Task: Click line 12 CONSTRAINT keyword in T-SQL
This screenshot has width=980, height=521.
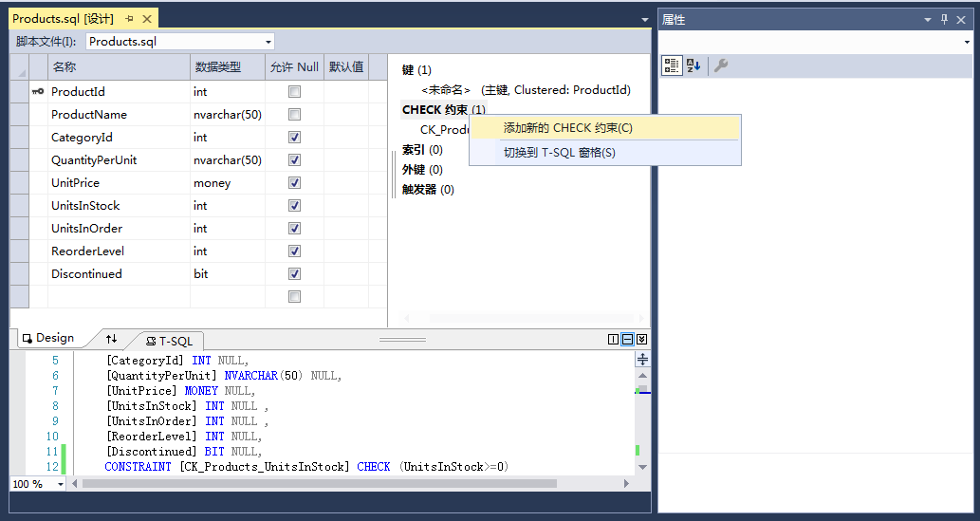Action: coord(138,467)
